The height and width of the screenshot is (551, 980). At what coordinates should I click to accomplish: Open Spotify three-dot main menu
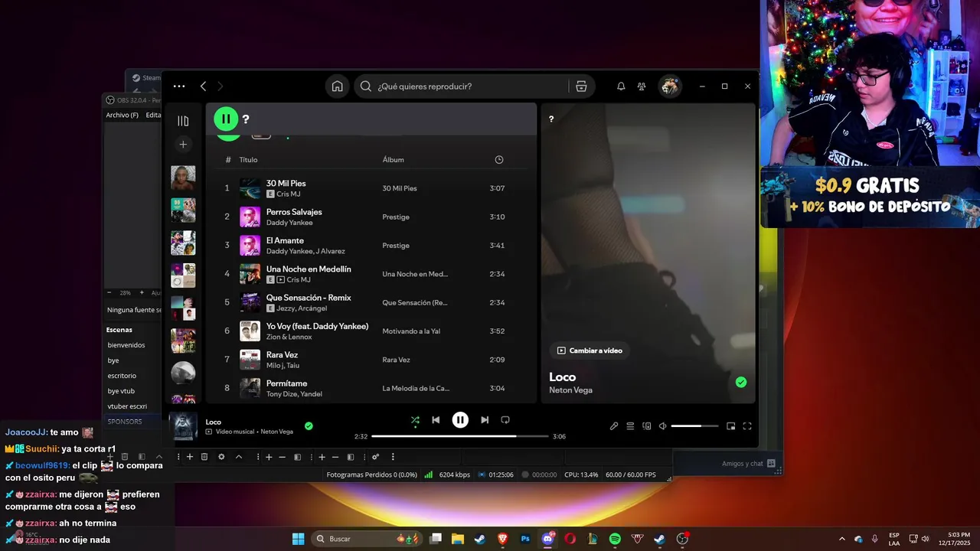pyautogui.click(x=179, y=86)
